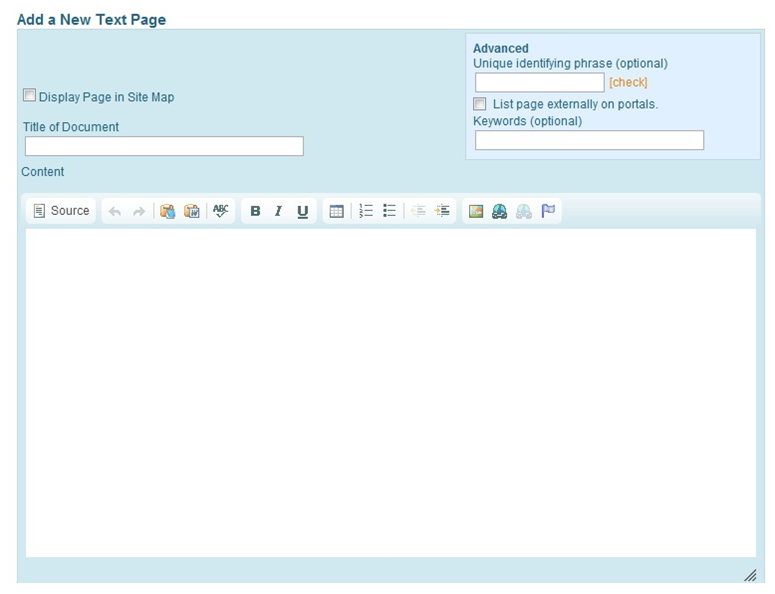This screenshot has height=594, width=775.
Task: Click the Paste from Word icon
Action: click(x=192, y=211)
